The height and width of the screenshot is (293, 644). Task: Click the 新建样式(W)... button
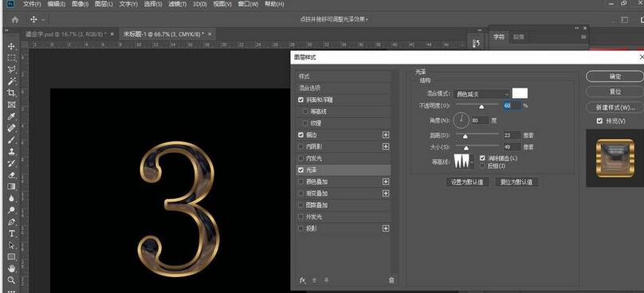(x=615, y=107)
